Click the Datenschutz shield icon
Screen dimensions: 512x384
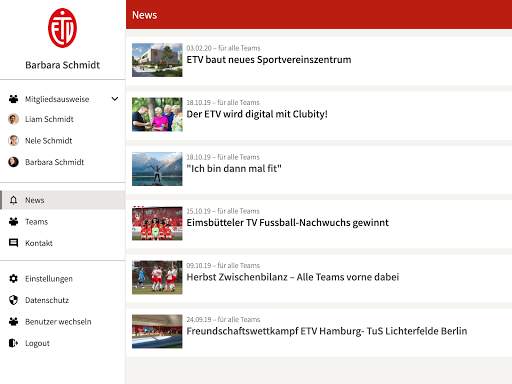click(x=13, y=300)
